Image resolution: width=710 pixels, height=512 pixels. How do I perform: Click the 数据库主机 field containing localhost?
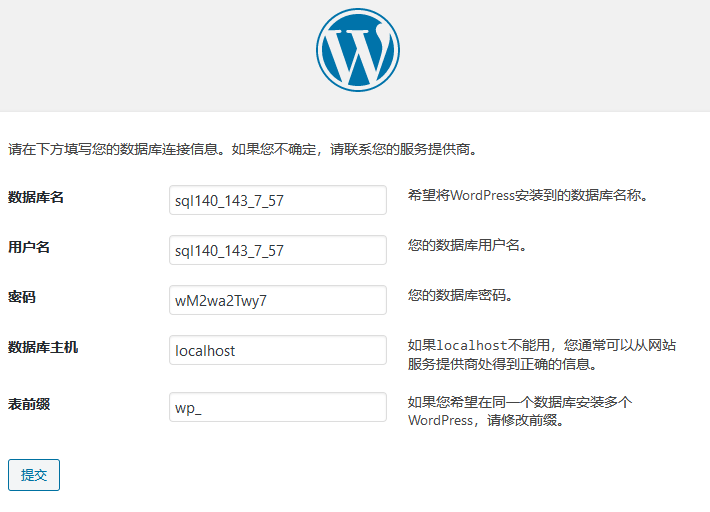(x=278, y=350)
